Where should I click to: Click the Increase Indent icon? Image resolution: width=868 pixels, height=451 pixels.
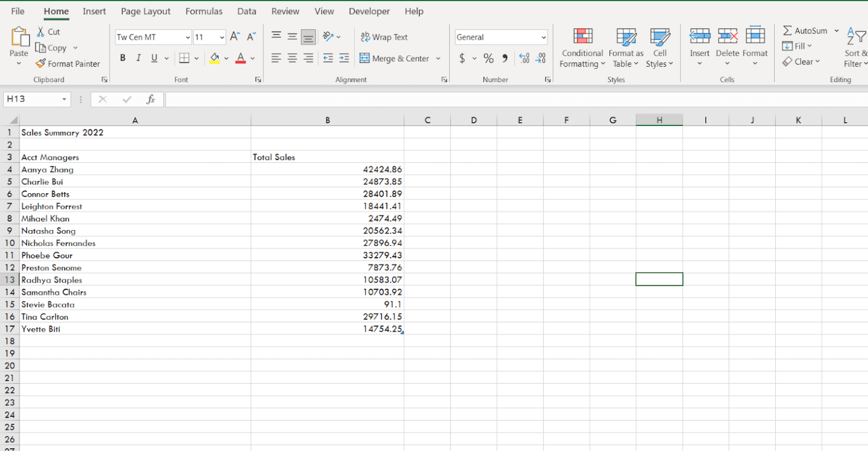[x=344, y=58]
